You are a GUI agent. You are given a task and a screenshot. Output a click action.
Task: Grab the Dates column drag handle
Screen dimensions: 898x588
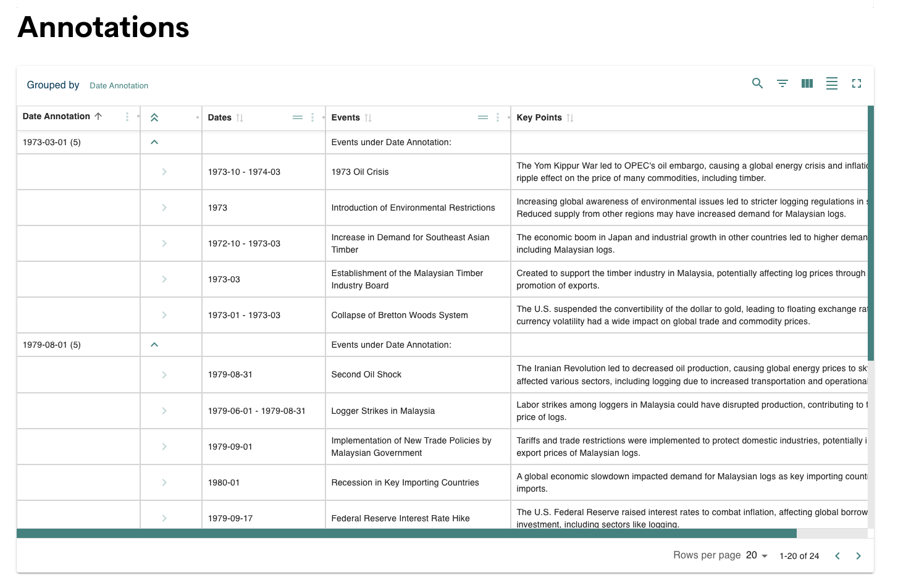click(298, 117)
